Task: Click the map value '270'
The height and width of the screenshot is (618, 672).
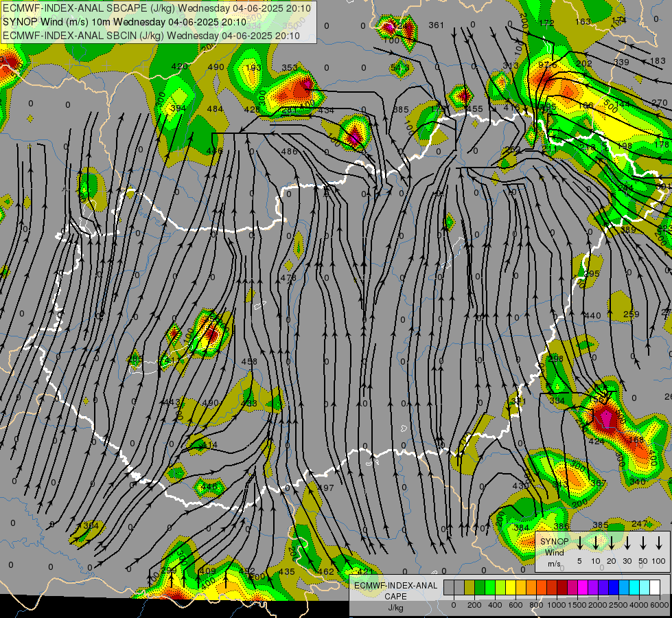Action: 660,102
